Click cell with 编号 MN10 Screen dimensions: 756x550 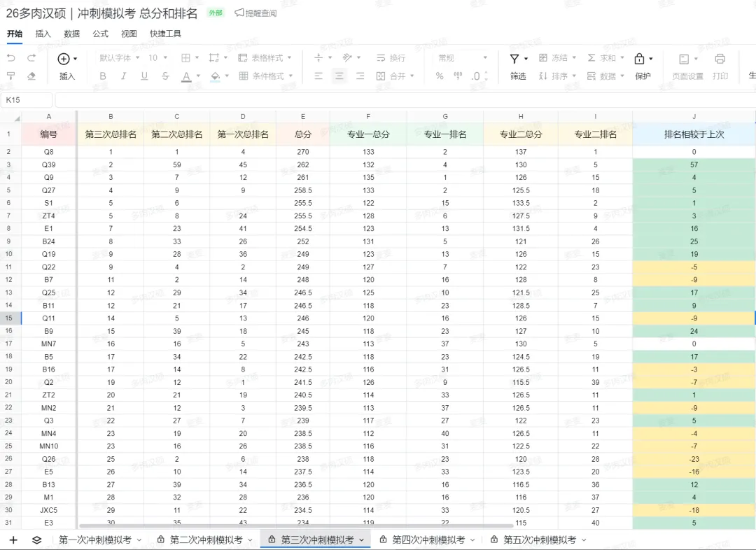point(49,446)
